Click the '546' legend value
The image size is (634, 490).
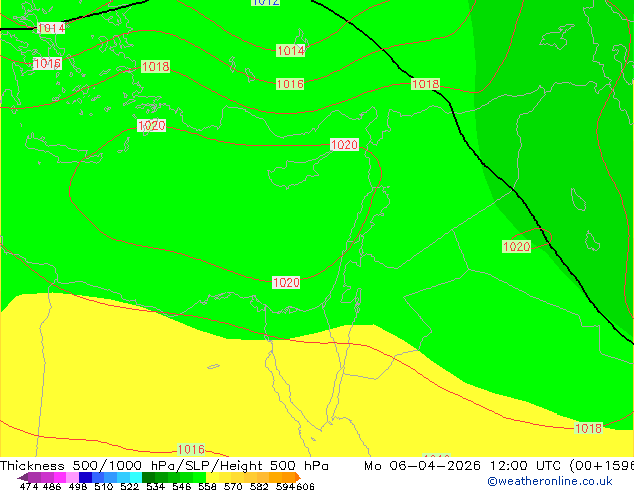[x=182, y=486]
